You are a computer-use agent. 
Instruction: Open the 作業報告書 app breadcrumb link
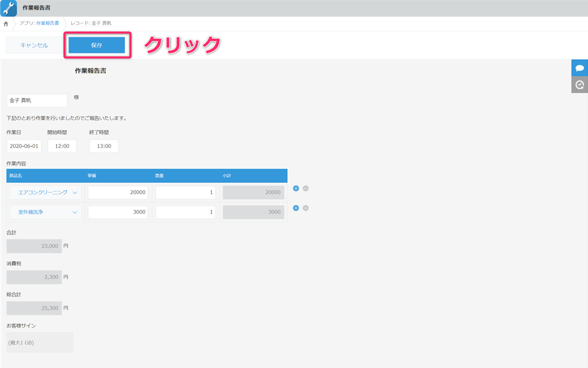[48, 23]
